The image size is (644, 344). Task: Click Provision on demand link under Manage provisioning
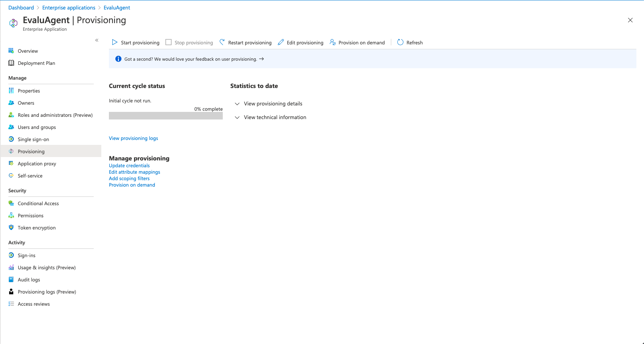(132, 185)
